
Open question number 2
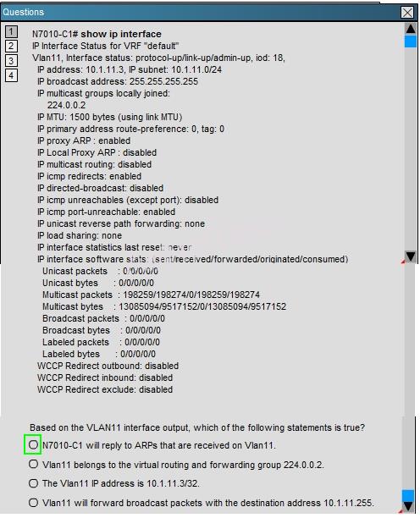11,46
